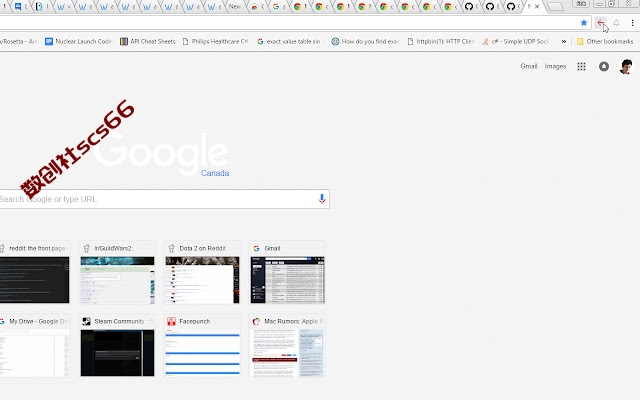This screenshot has height=400, width=640.
Task: Switch to the tab with Google G favicon
Action: [278, 7]
